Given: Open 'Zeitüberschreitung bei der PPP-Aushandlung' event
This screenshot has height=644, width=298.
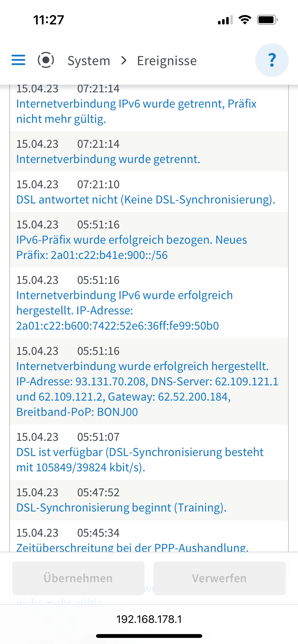Looking at the screenshot, I should click(x=132, y=547).
